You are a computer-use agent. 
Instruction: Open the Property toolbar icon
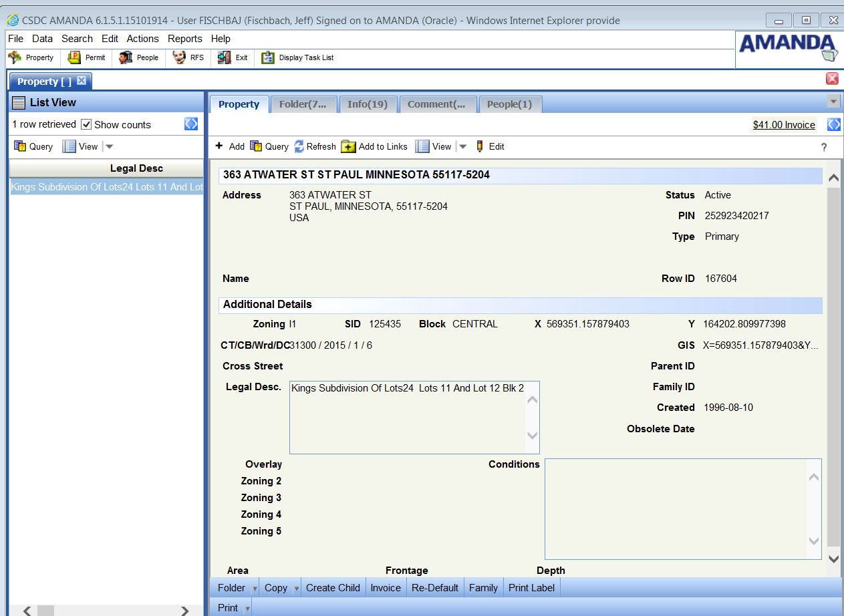(x=15, y=58)
